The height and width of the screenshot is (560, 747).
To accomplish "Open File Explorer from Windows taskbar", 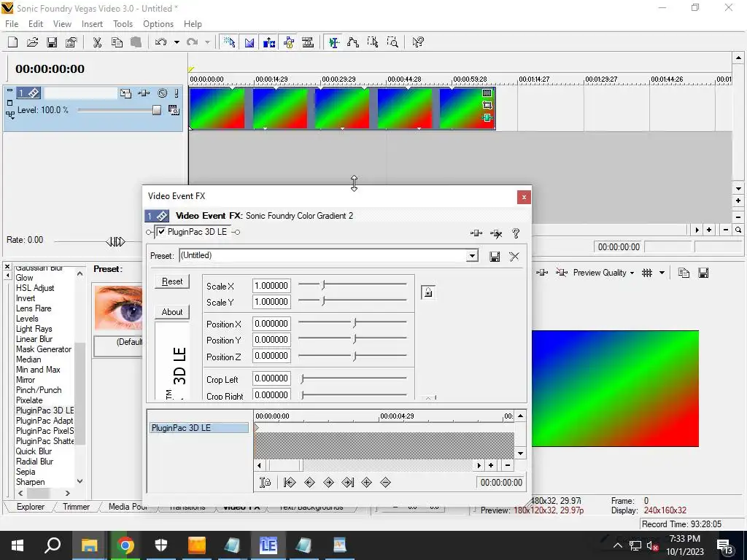I will (89, 545).
